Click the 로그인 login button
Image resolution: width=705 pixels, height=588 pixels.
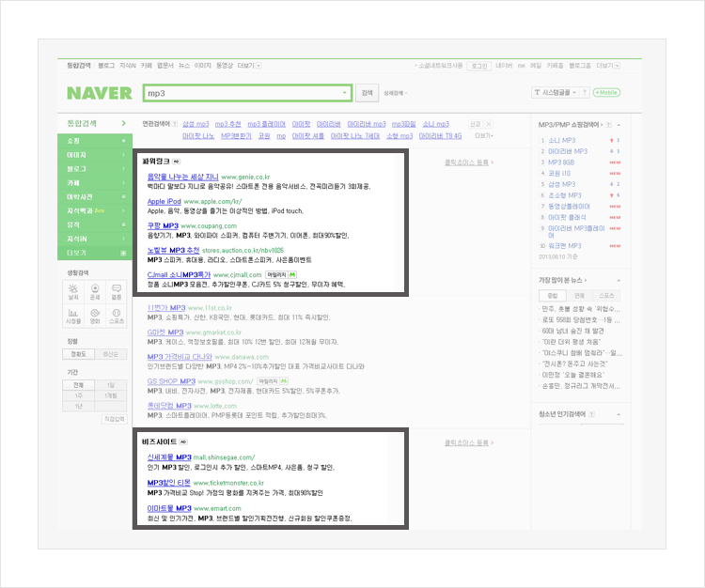tap(478, 66)
